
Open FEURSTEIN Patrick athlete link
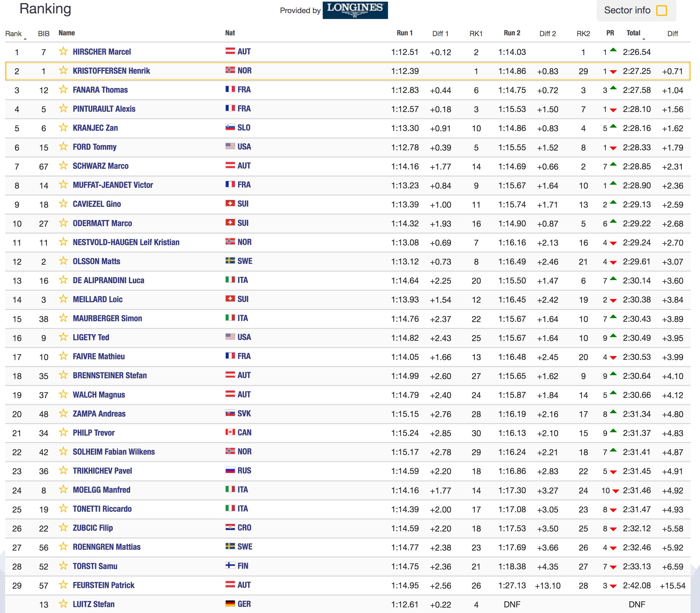[x=103, y=585]
